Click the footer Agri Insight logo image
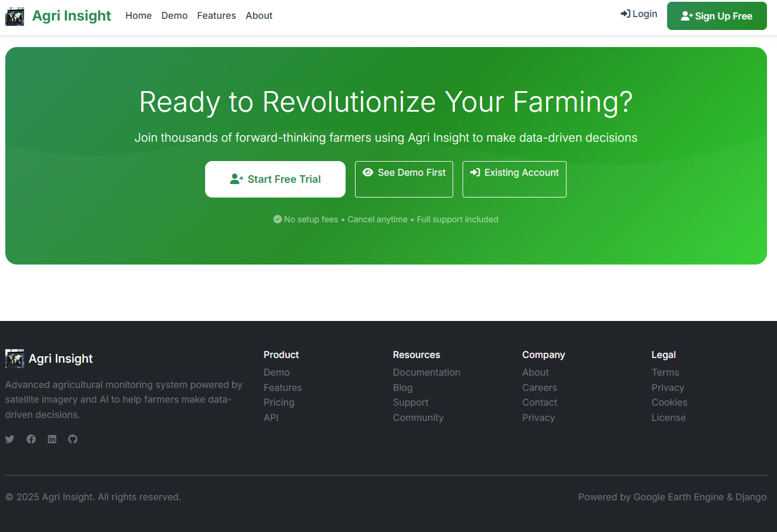777x532 pixels. [15, 359]
